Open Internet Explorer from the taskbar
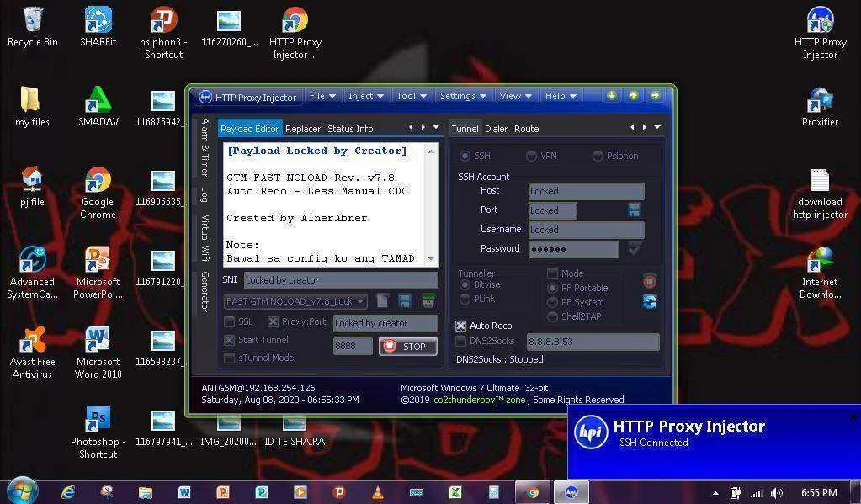The image size is (861, 504). tap(68, 492)
